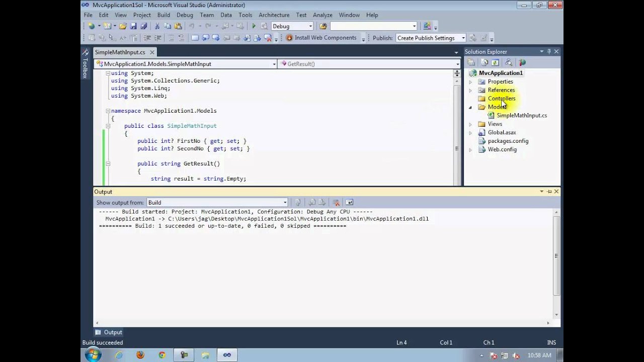Open the Properties icon in Solution Explorer toolbar
644x362 pixels.
pos(471,62)
